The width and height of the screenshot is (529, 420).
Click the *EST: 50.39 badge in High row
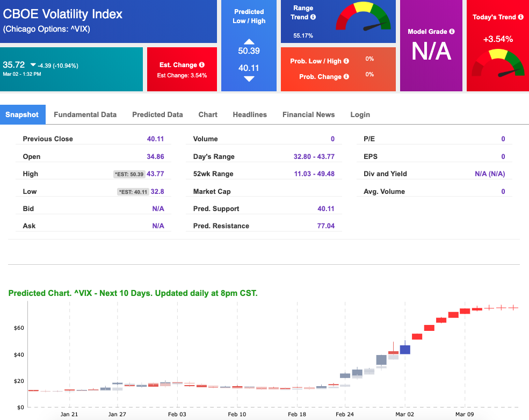click(129, 175)
